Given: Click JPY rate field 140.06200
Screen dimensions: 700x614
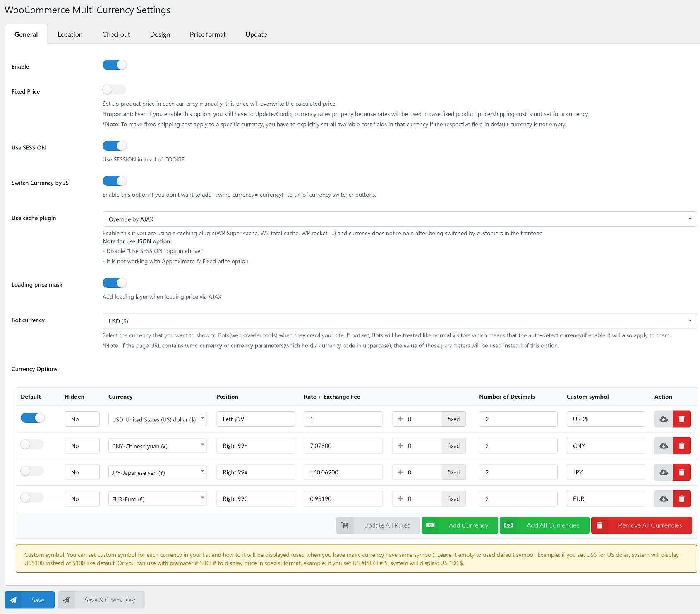Looking at the screenshot, I should [343, 472].
